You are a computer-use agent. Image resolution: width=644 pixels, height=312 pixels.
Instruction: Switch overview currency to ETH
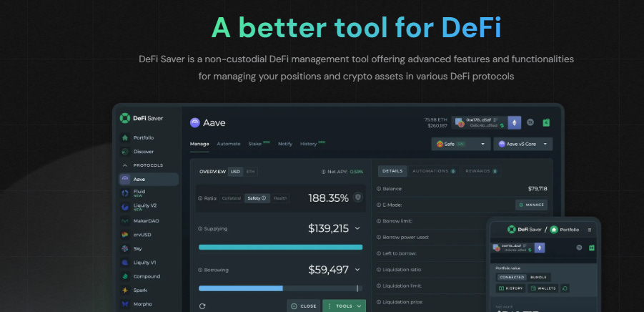(x=250, y=172)
